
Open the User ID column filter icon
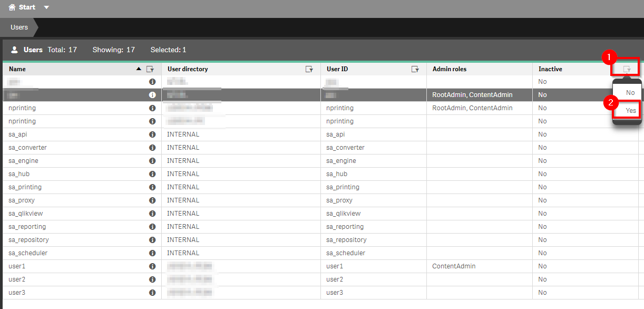click(415, 69)
